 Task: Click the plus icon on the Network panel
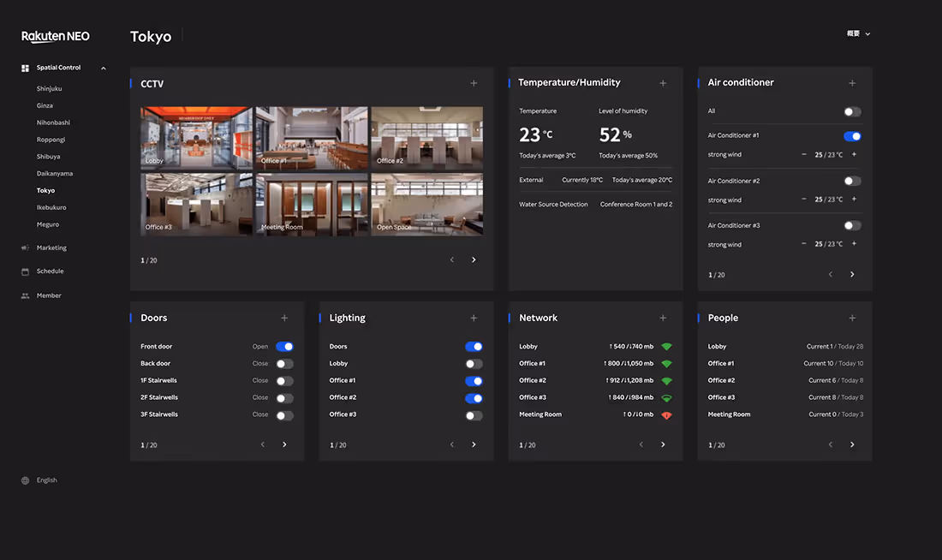(663, 318)
